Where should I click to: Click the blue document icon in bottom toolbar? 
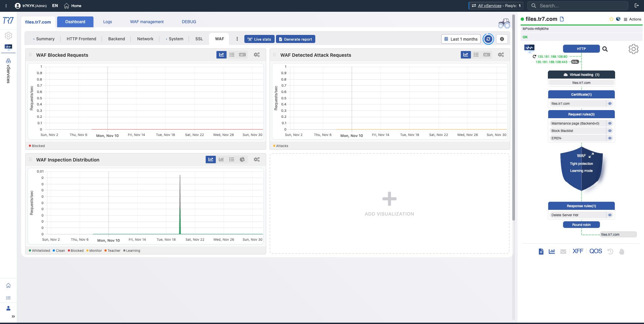pos(541,251)
